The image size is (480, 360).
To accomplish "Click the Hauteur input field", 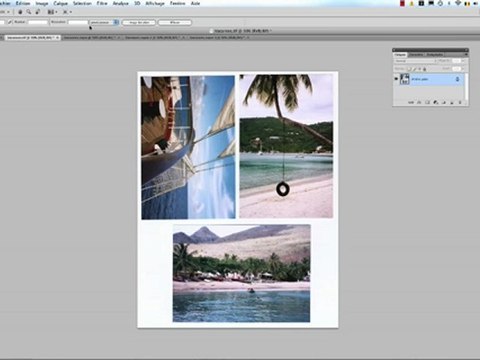I will (x=38, y=22).
